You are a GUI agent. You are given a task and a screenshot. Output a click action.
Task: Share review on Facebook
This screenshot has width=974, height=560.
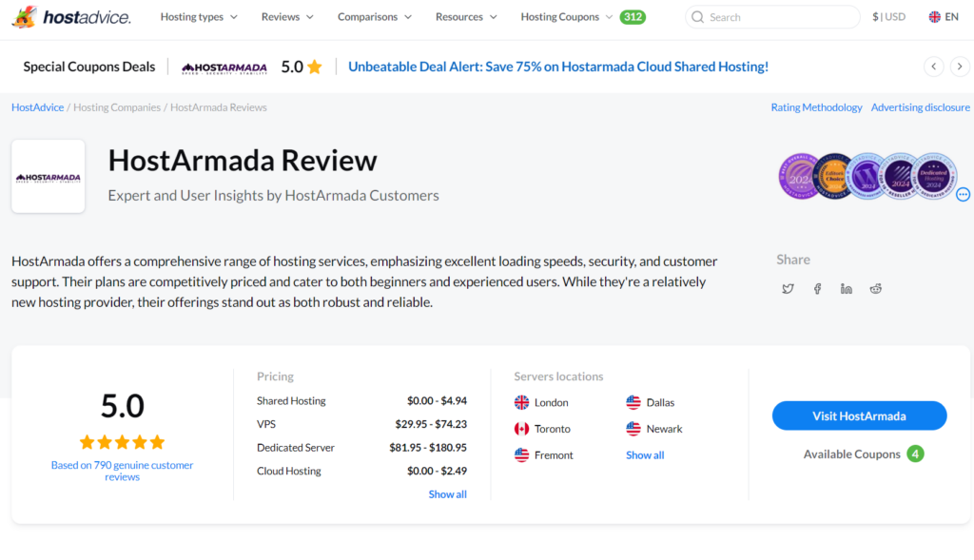(x=817, y=289)
